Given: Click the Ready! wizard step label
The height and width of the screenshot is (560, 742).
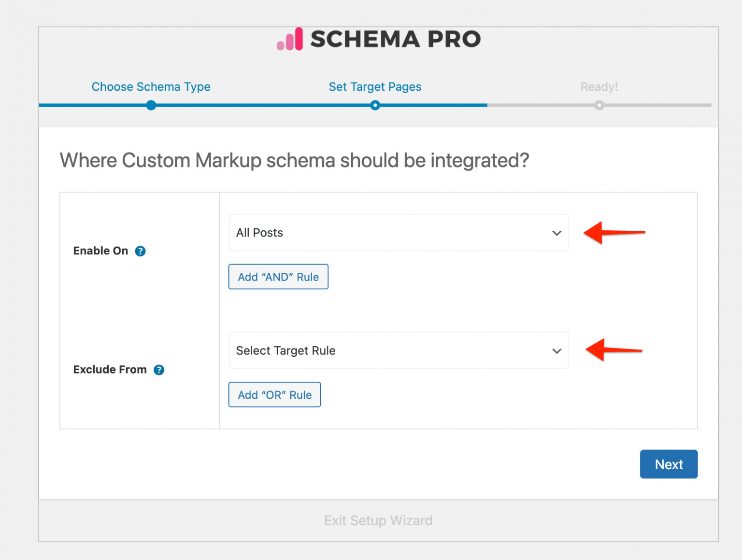Looking at the screenshot, I should coord(599,87).
